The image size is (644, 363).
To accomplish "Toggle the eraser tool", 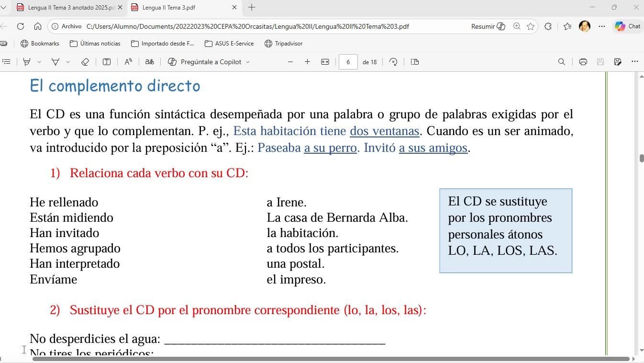I will point(85,62).
